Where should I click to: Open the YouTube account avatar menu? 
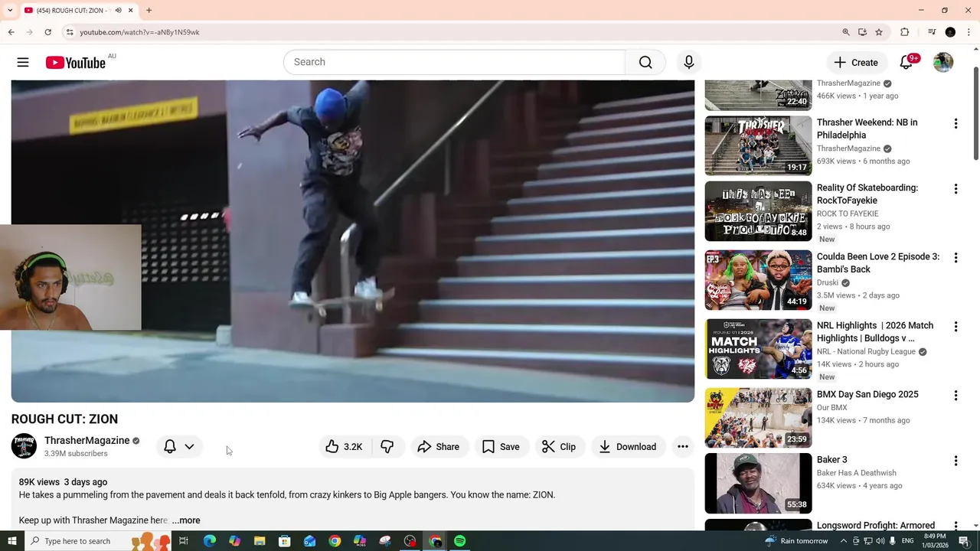(x=943, y=63)
